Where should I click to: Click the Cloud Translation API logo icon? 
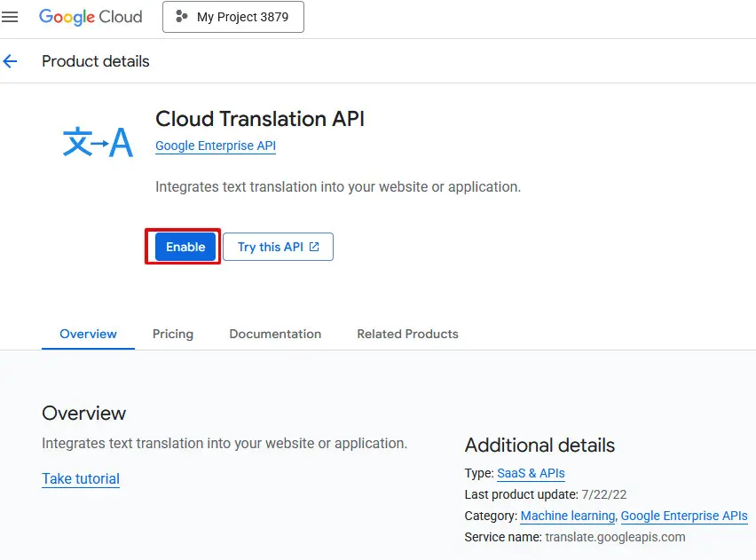tap(98, 142)
